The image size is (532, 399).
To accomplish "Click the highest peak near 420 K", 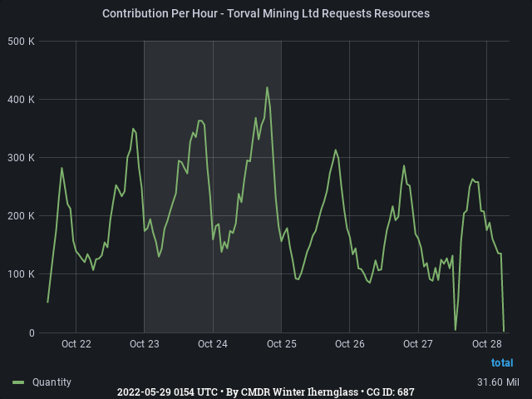I will (268, 87).
